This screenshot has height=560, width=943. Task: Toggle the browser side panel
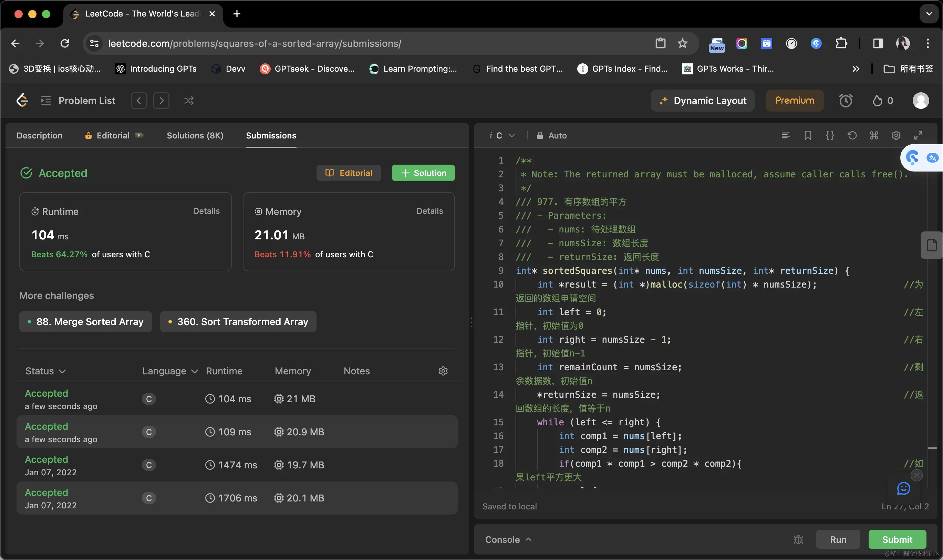coord(878,43)
